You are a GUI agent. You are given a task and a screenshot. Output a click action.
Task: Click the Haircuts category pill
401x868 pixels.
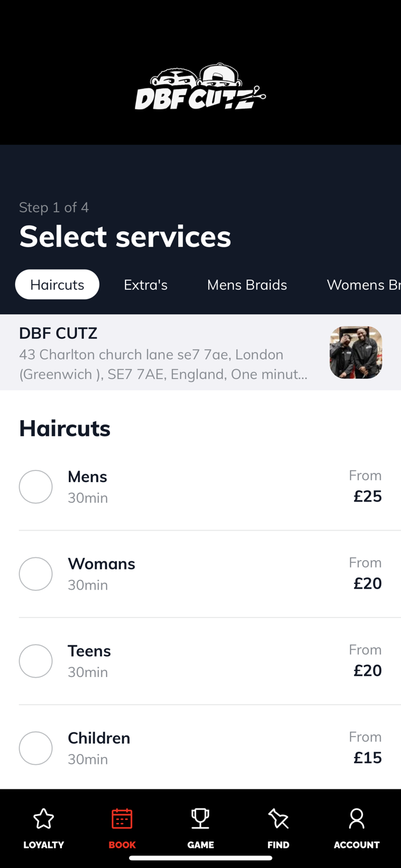57,284
